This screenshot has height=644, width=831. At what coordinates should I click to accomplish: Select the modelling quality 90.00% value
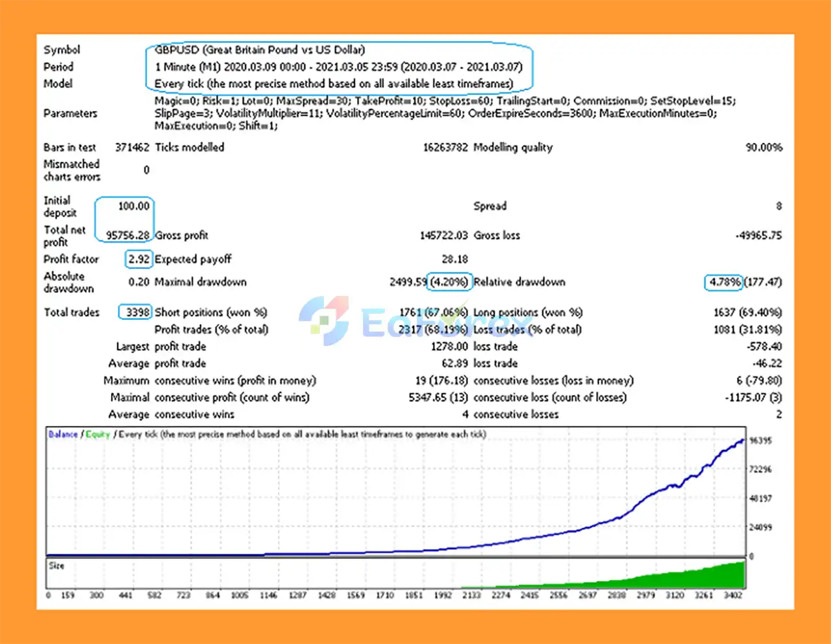763,147
